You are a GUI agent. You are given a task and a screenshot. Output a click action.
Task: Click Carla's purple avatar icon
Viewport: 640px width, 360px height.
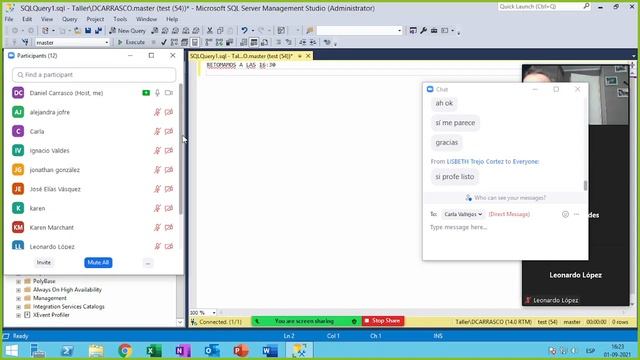click(x=18, y=131)
